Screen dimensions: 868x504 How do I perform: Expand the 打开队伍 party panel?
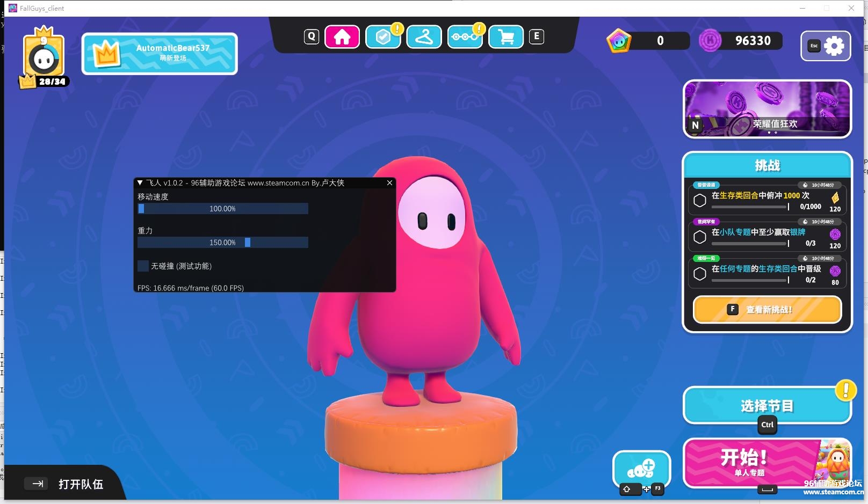point(64,484)
